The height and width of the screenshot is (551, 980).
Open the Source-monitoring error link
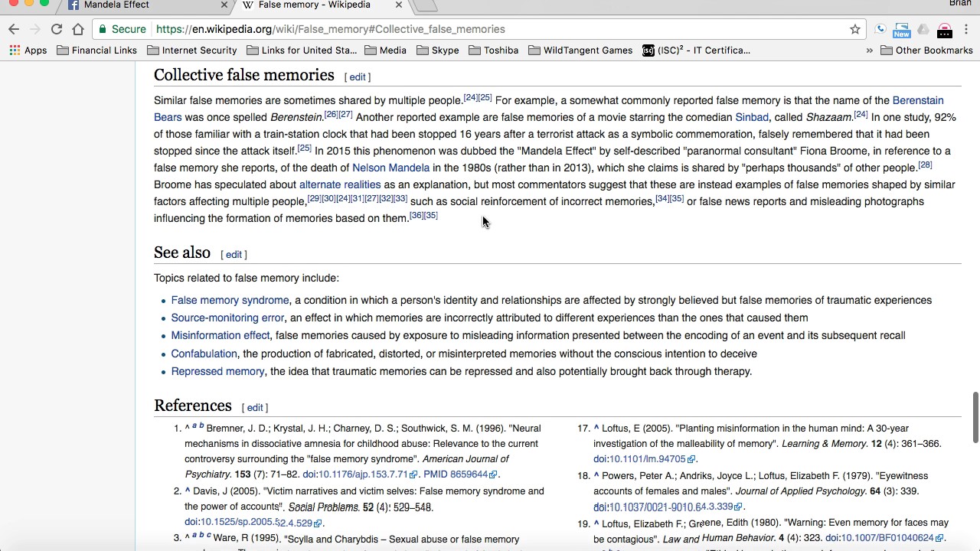227,318
